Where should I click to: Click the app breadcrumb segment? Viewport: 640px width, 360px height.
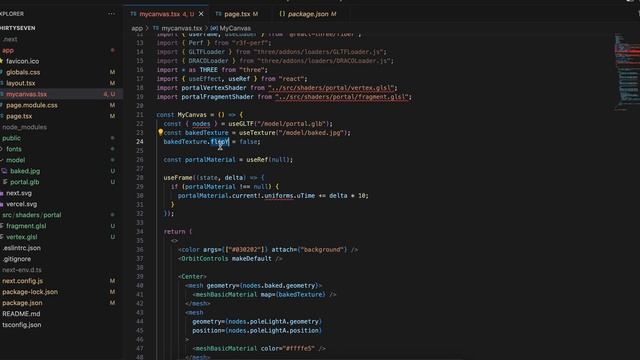(x=137, y=28)
